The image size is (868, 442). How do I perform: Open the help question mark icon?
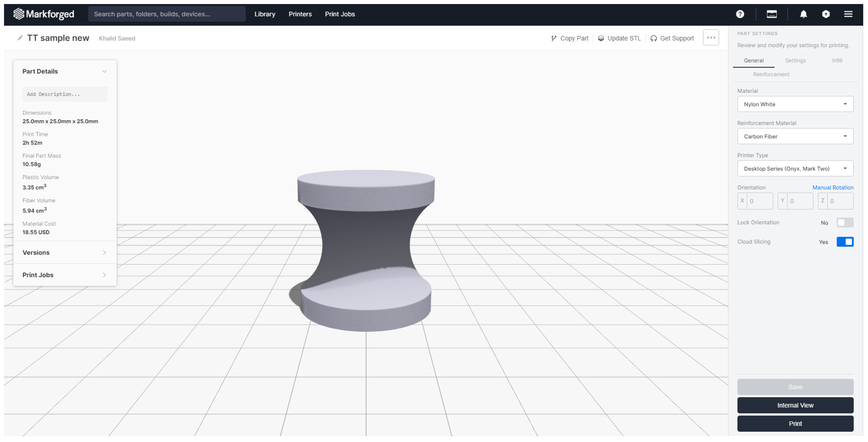[x=740, y=14]
